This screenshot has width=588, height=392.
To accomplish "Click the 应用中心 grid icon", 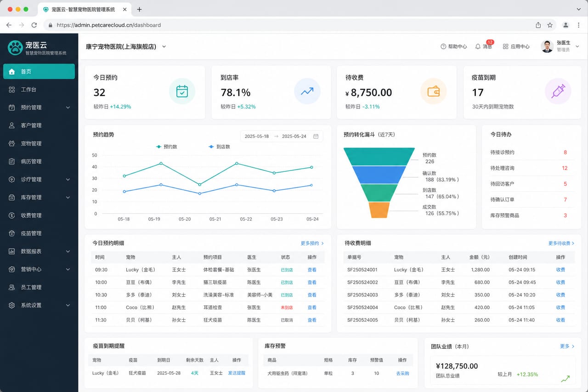I will [505, 46].
